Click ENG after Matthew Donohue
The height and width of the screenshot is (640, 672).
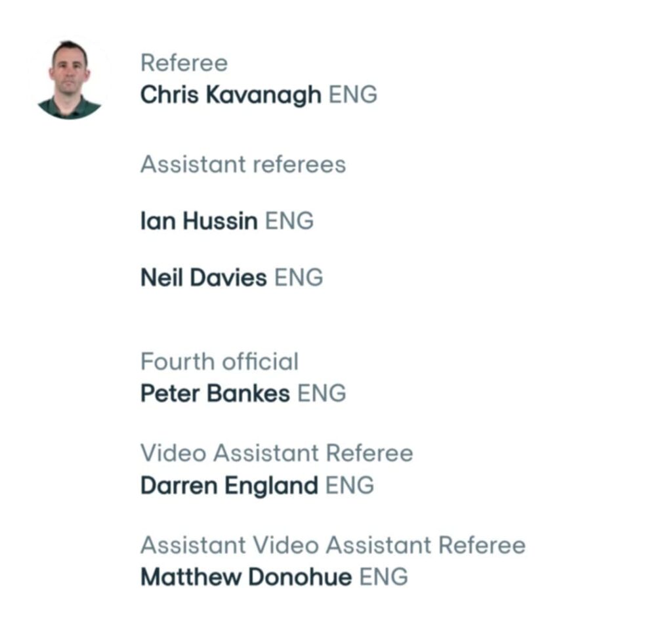pos(384,578)
